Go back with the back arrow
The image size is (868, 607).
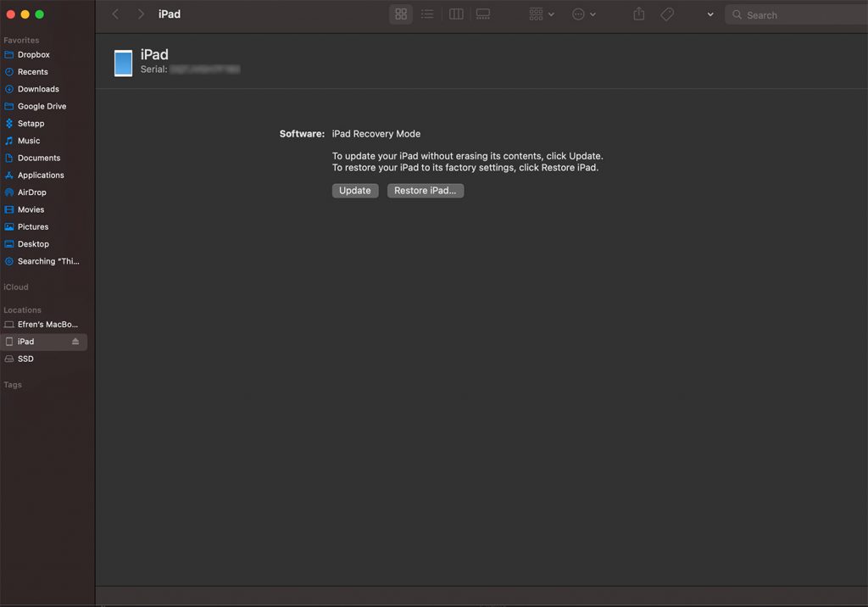pos(115,14)
